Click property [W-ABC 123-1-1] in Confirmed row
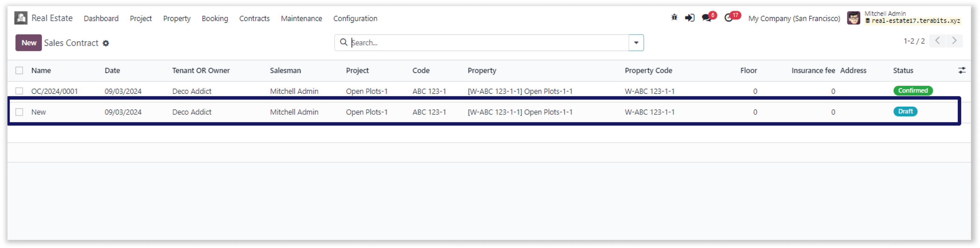 [520, 91]
